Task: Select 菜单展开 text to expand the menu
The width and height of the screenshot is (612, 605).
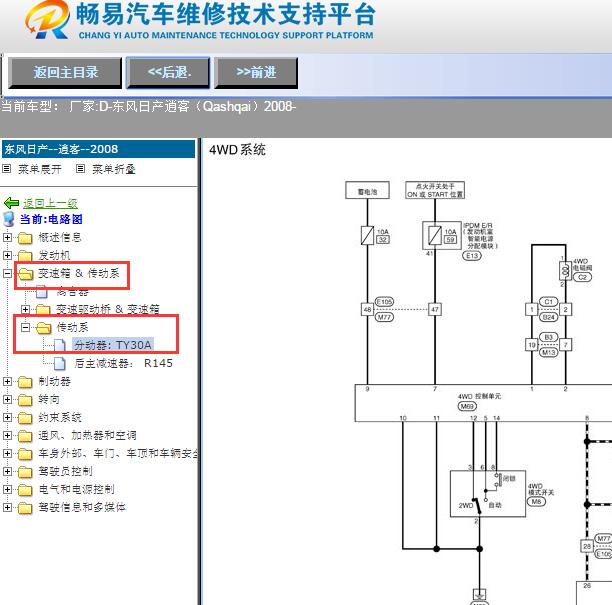Action: coord(40,169)
